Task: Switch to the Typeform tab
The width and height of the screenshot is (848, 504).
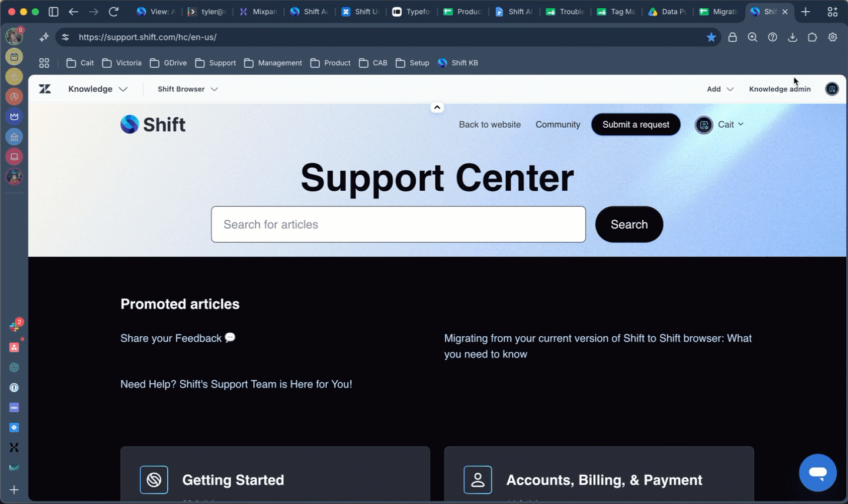Action: [412, 12]
